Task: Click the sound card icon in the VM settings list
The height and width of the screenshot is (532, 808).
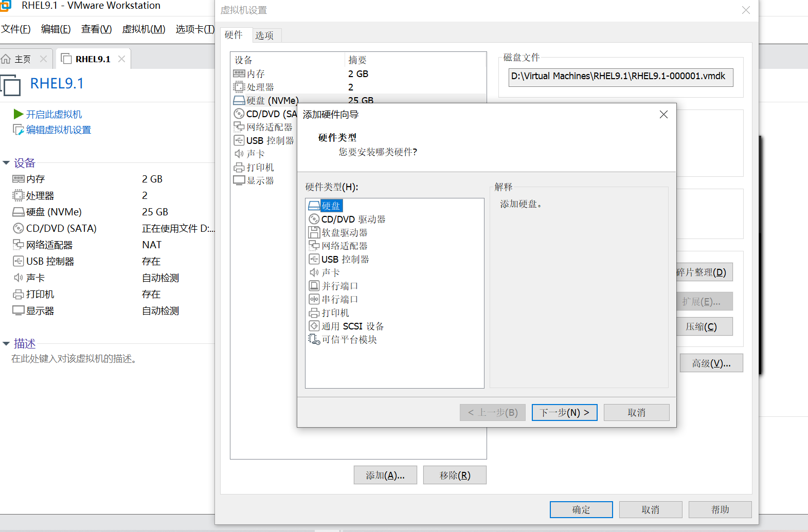Action: 239,154
